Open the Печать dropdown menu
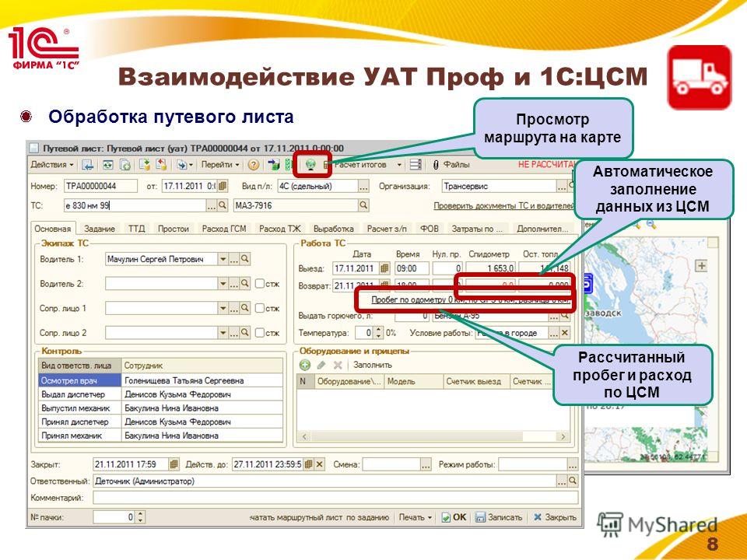 (x=415, y=517)
